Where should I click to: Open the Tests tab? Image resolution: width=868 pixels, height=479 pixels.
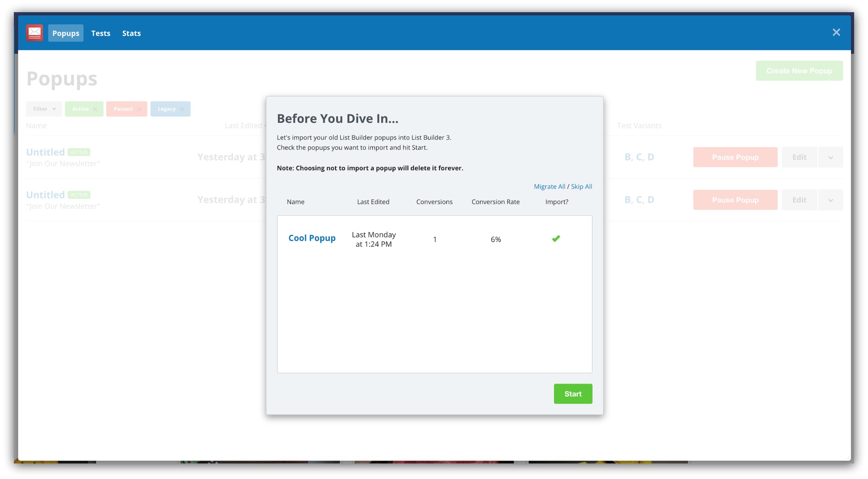101,33
